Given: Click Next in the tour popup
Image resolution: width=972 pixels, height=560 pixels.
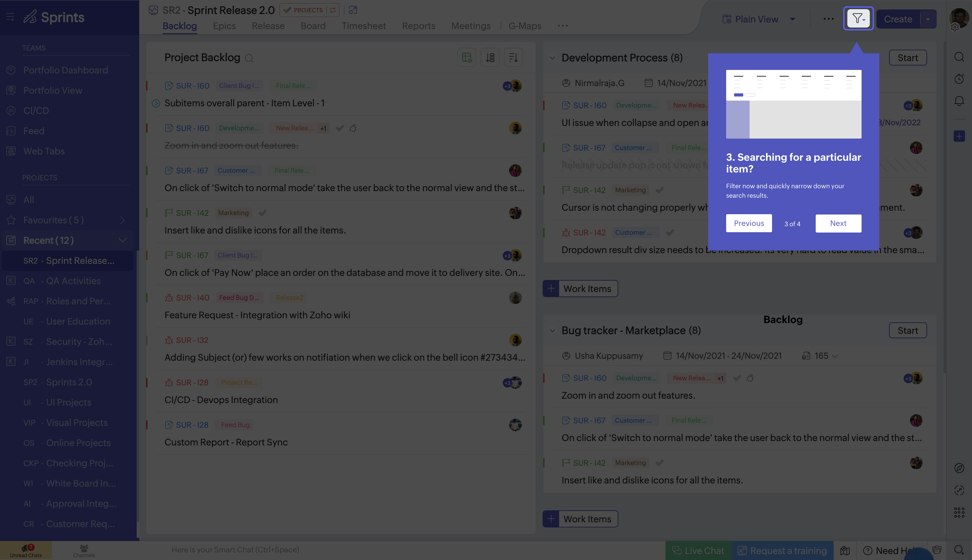Looking at the screenshot, I should 838,223.
